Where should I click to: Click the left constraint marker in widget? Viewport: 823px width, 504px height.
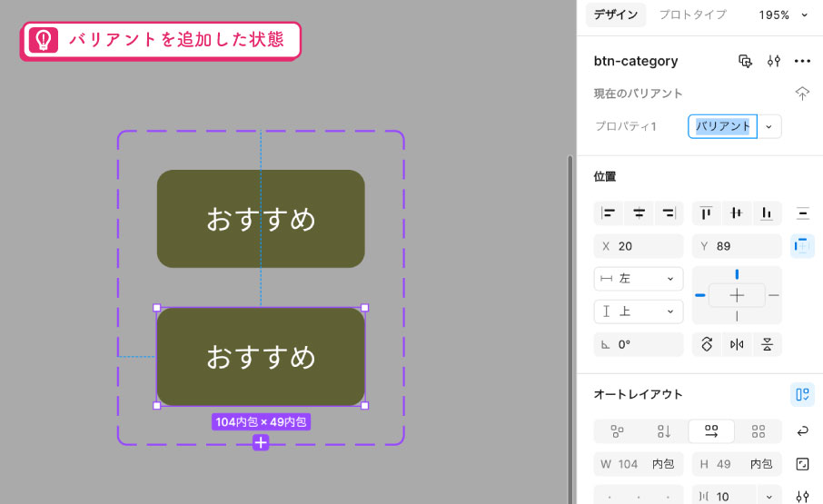click(x=700, y=295)
